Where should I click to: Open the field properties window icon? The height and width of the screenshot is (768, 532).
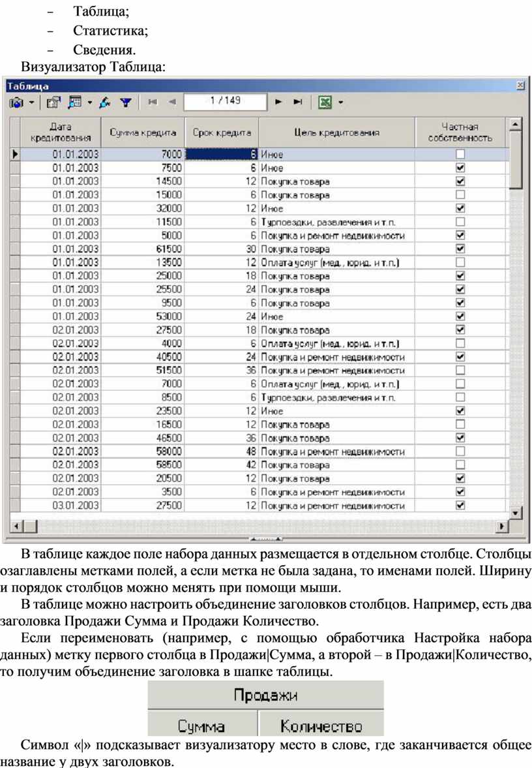point(53,102)
